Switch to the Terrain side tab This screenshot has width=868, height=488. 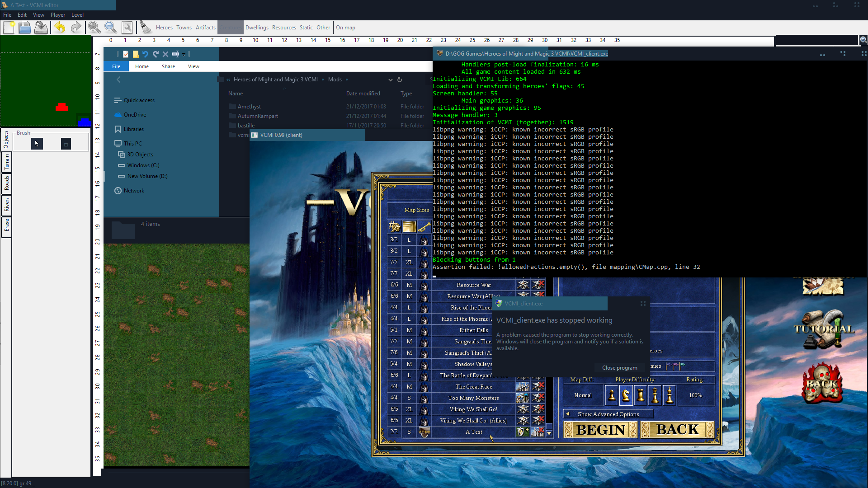coord(7,162)
